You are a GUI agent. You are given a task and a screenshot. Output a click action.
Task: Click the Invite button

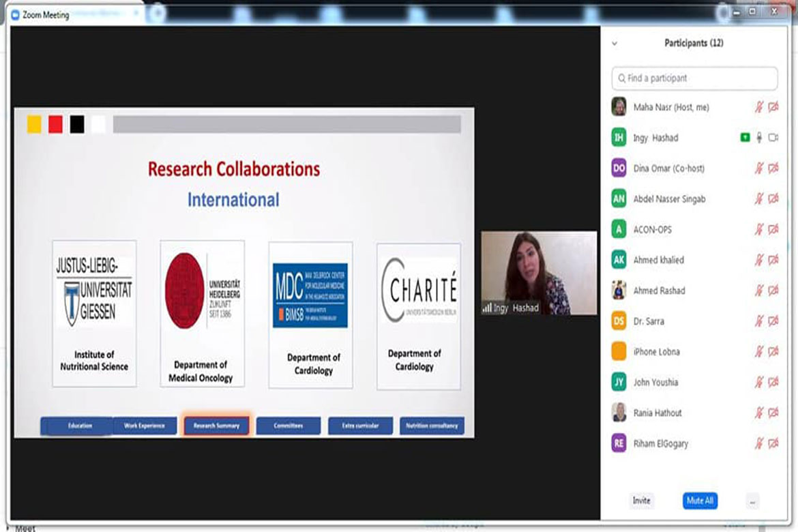click(641, 501)
